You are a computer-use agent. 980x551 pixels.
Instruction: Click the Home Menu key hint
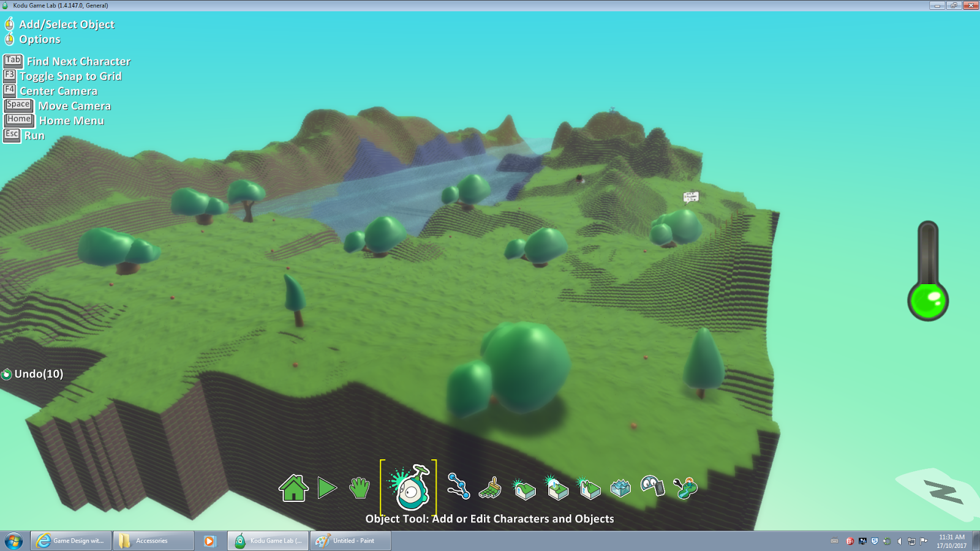pos(54,121)
